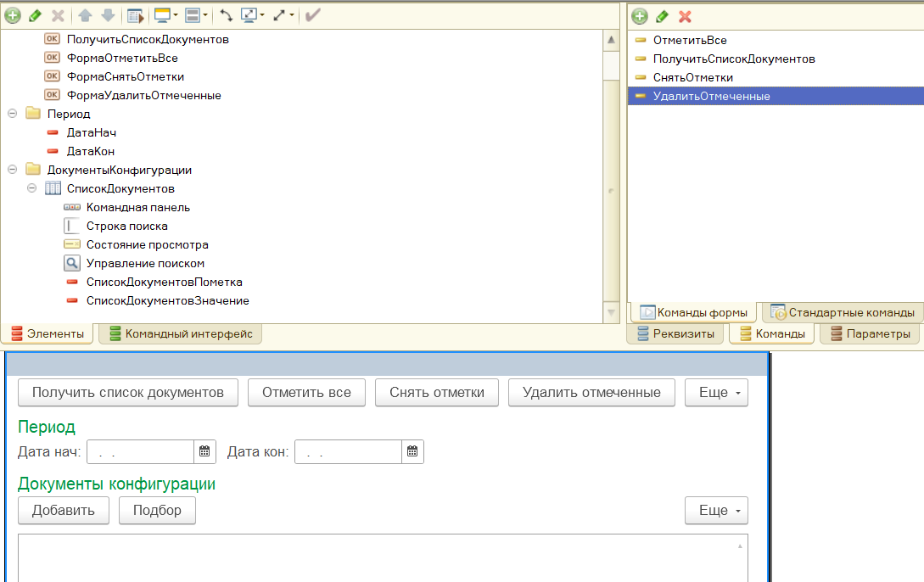The width and height of the screenshot is (924, 582).
Task: Open the calendar picker for Дата кон
Action: tap(412, 452)
